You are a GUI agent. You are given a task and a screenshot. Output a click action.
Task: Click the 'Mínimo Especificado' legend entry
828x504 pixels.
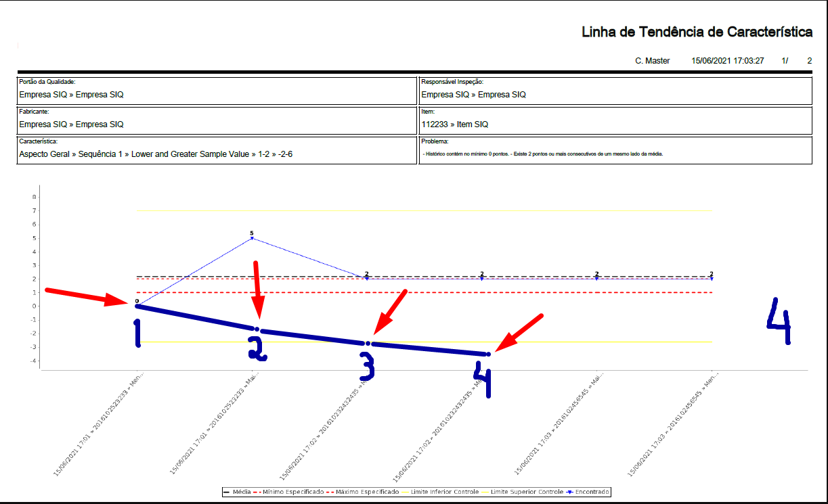[x=290, y=492]
